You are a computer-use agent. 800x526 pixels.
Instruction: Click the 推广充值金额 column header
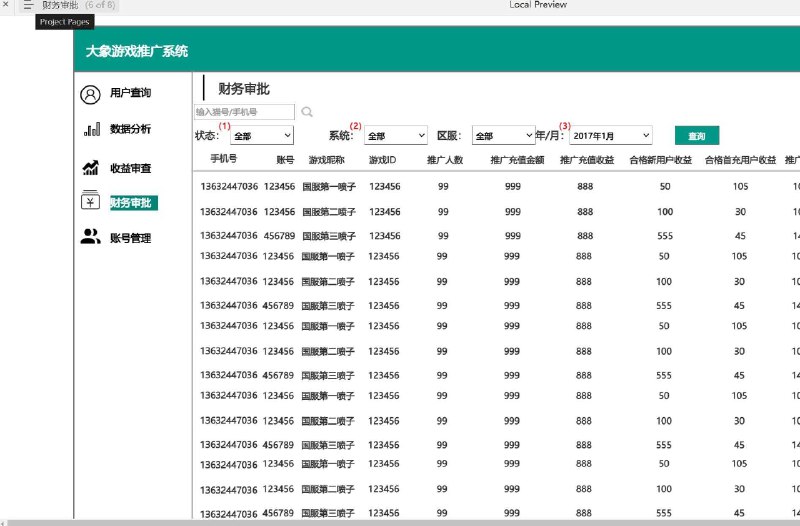[x=517, y=160]
